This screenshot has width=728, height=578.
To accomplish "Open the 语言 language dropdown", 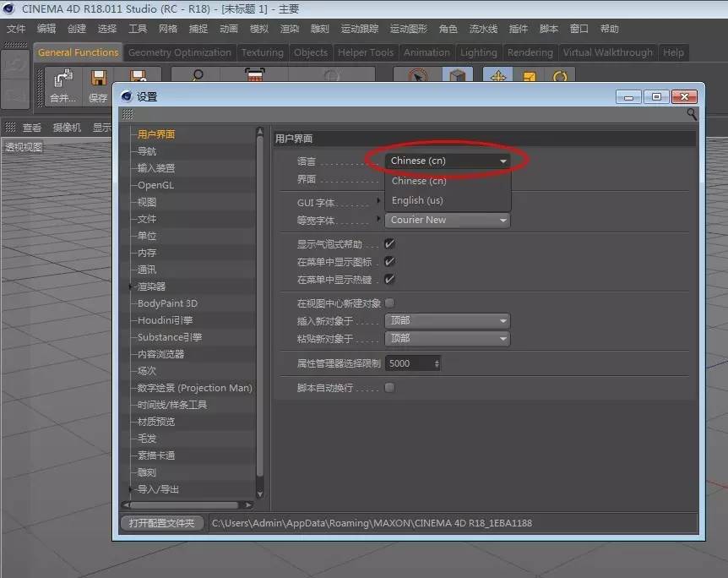I will [x=448, y=161].
